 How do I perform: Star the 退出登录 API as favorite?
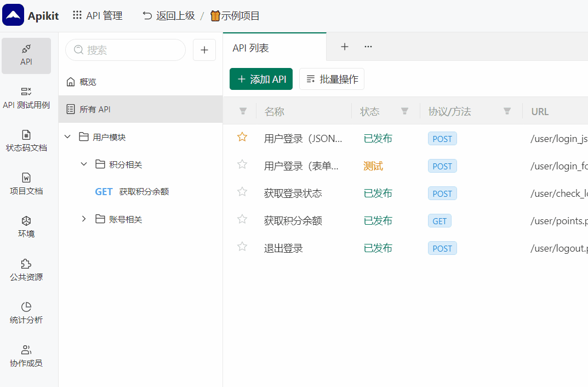click(242, 247)
